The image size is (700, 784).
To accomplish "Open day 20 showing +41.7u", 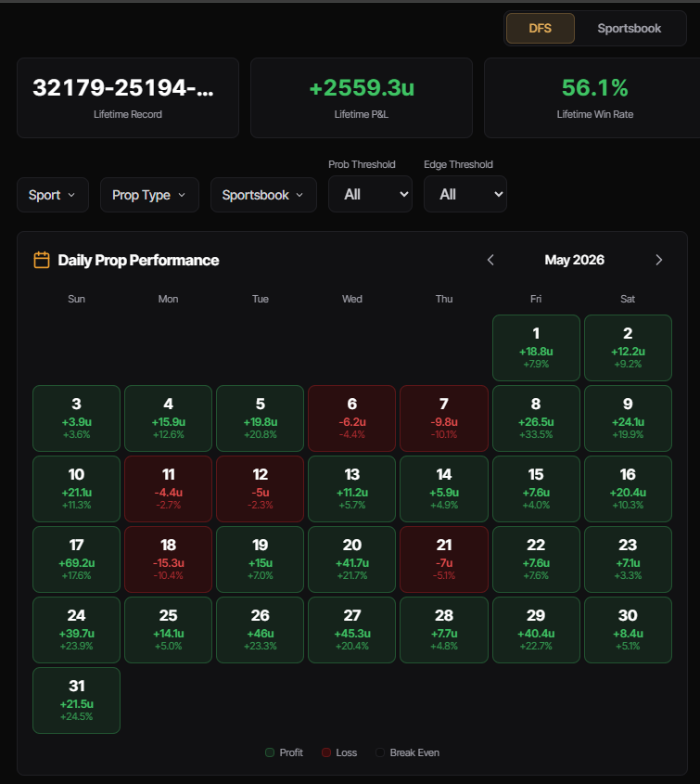I will [352, 559].
